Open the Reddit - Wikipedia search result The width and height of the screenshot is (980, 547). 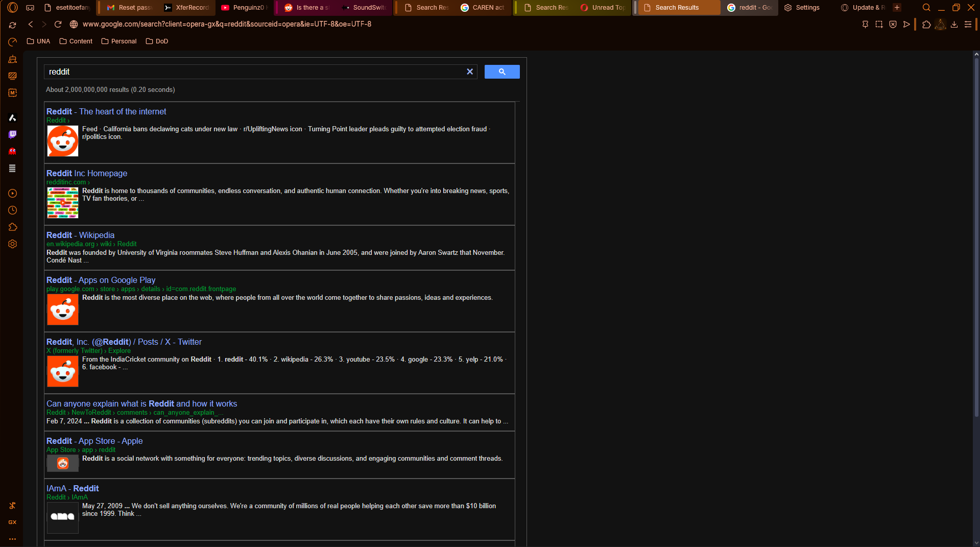pyautogui.click(x=80, y=235)
